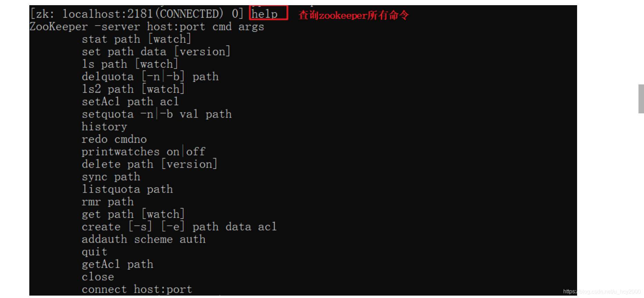
Task: Click the printwatches on|off line
Action: 143,152
